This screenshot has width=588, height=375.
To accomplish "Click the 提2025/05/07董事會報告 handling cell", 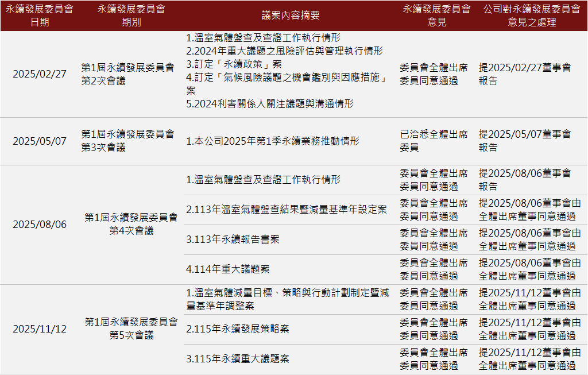I will click(525, 141).
